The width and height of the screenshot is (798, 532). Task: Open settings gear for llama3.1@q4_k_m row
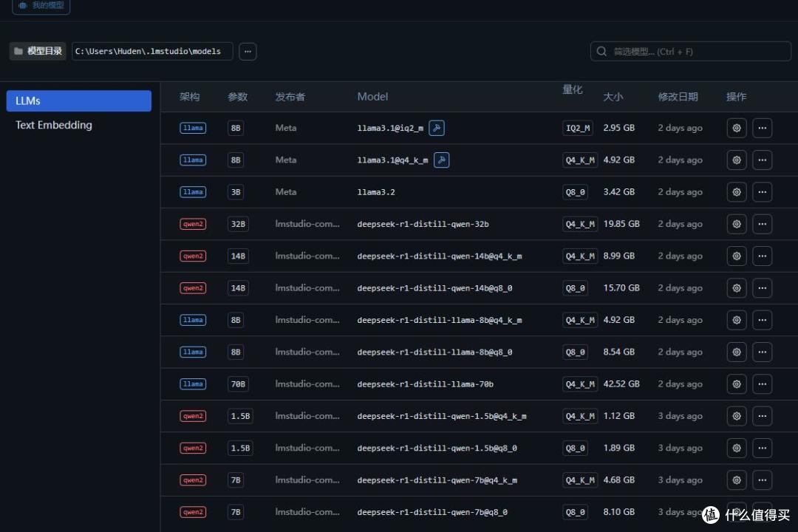(737, 160)
